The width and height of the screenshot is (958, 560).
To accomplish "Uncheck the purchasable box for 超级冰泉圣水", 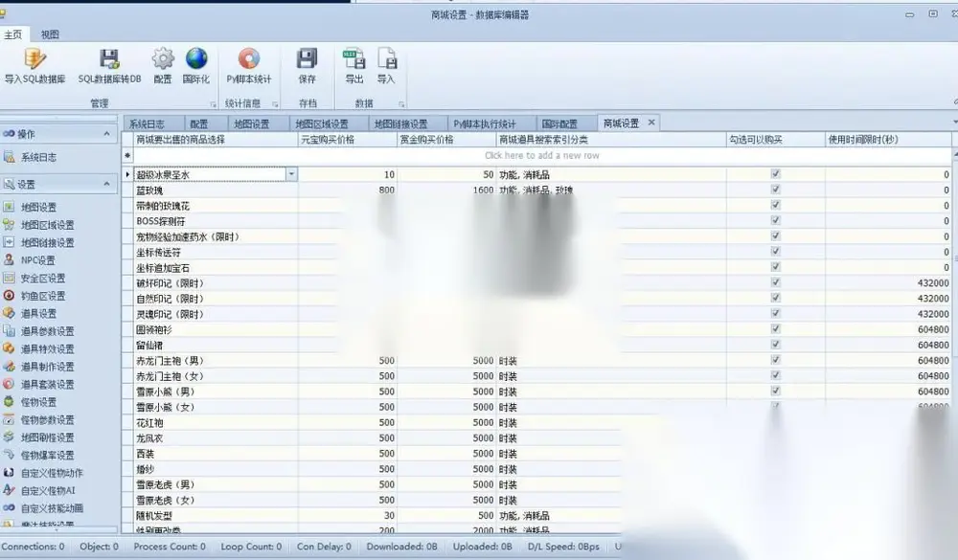I will point(775,174).
